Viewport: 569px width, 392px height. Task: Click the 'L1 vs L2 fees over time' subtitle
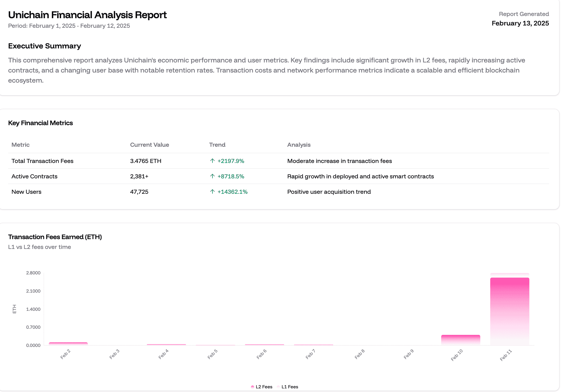40,247
